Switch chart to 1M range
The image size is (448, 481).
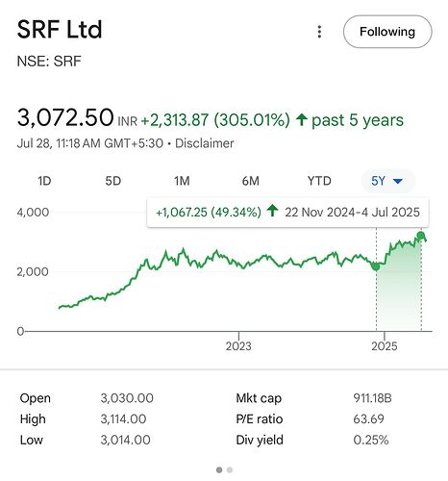tap(182, 181)
